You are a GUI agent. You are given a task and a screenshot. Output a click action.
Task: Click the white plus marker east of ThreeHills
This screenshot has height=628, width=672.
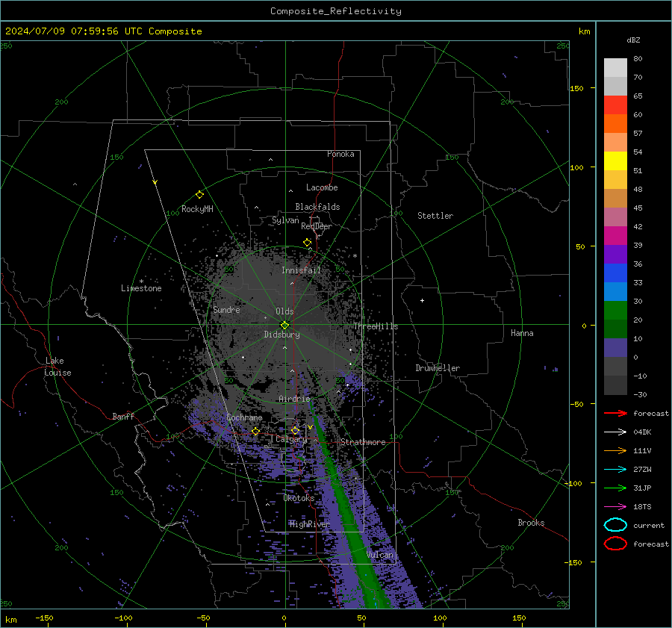pos(422,300)
